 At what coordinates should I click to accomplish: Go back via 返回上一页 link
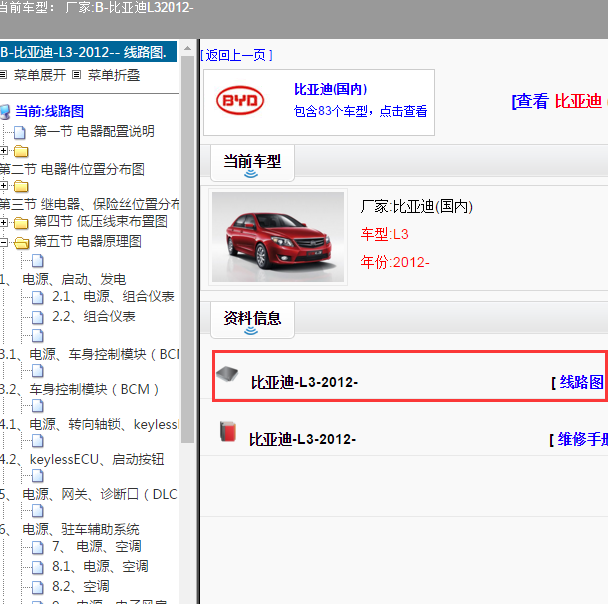click(x=237, y=55)
